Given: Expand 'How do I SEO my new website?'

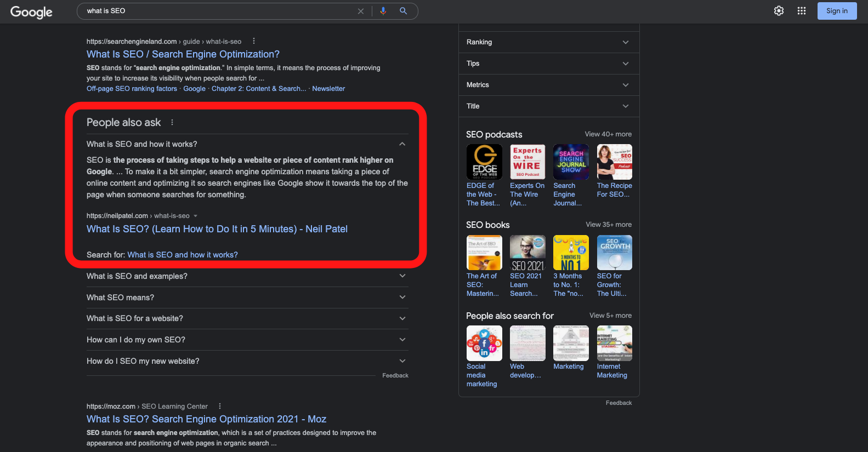Looking at the screenshot, I should point(247,361).
